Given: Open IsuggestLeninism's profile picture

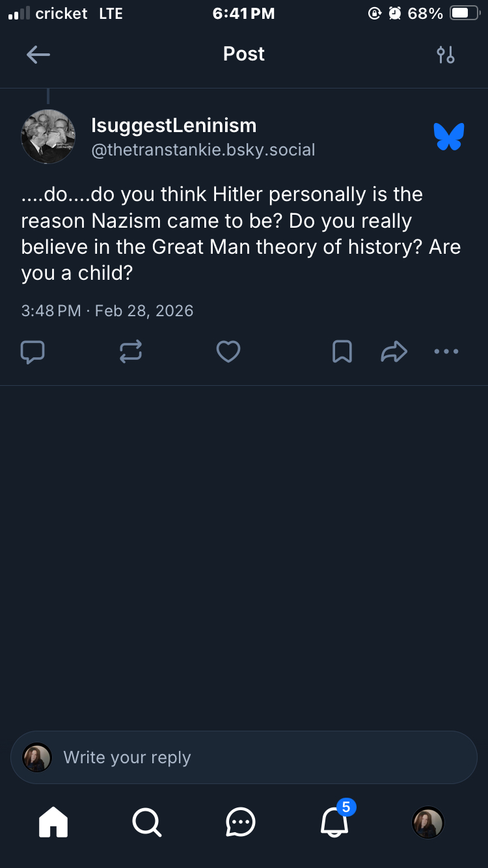Looking at the screenshot, I should pos(48,137).
